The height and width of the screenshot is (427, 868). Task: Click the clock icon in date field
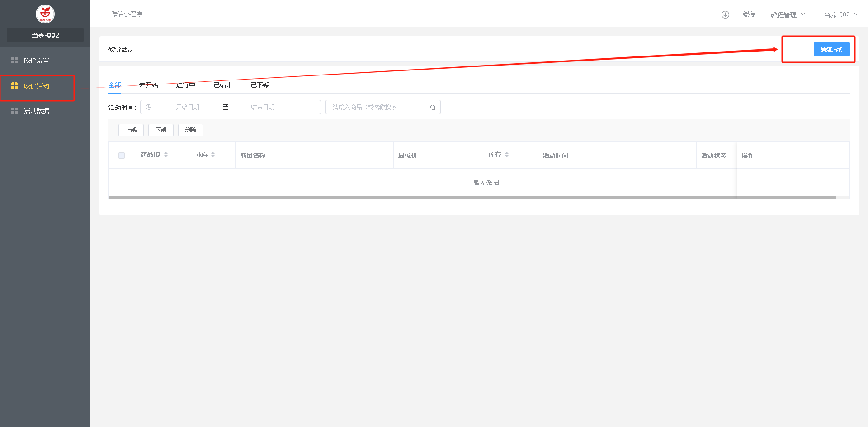149,107
